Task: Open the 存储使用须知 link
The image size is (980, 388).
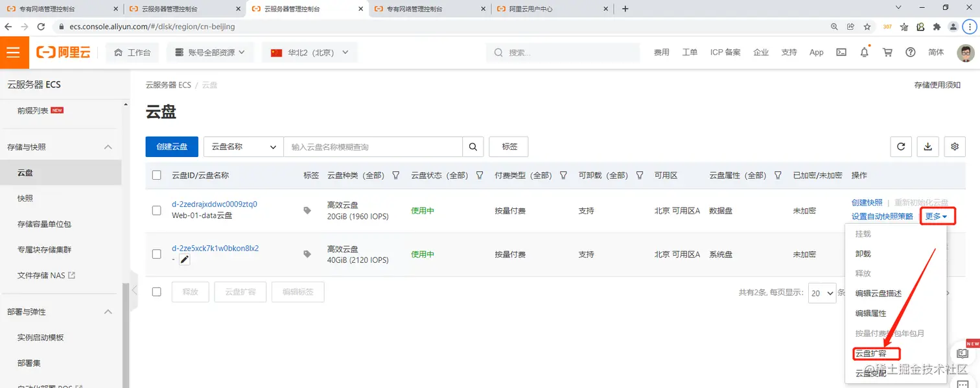Action: coord(937,85)
